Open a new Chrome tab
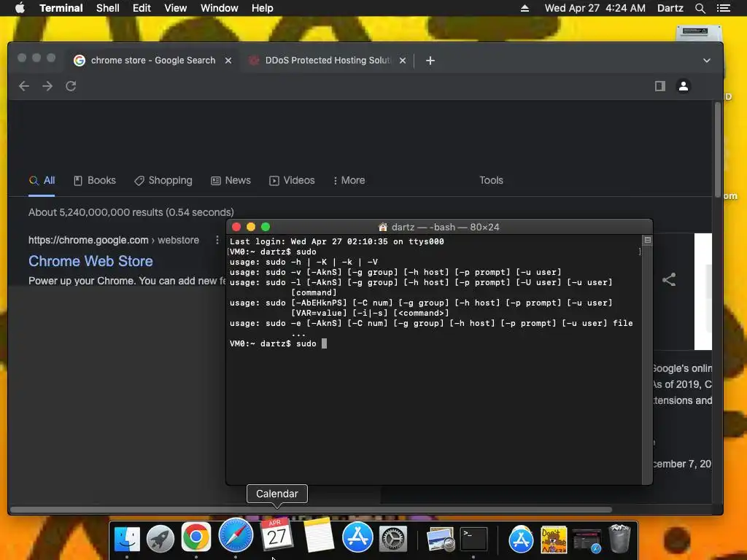 pyautogui.click(x=430, y=61)
